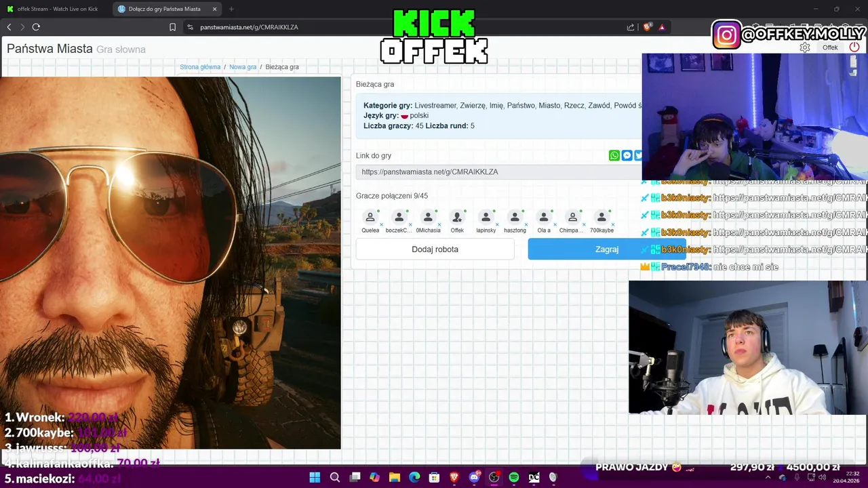Open Windows Start menu
This screenshot has height=488, width=868.
tap(315, 477)
